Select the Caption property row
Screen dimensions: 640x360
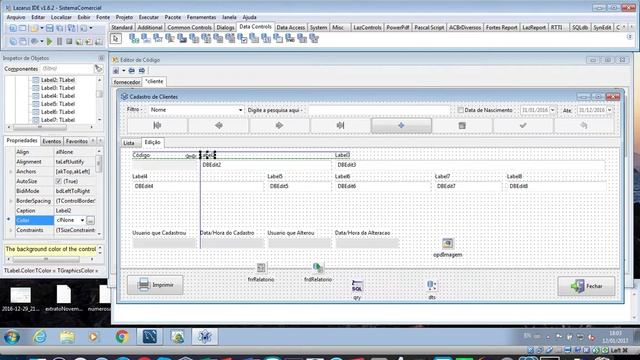pos(55,211)
